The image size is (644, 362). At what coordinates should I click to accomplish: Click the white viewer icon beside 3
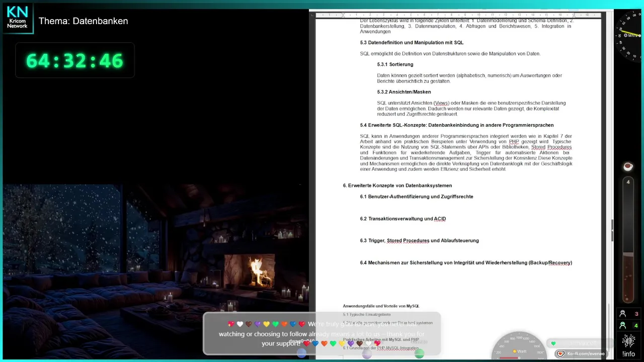point(623,314)
